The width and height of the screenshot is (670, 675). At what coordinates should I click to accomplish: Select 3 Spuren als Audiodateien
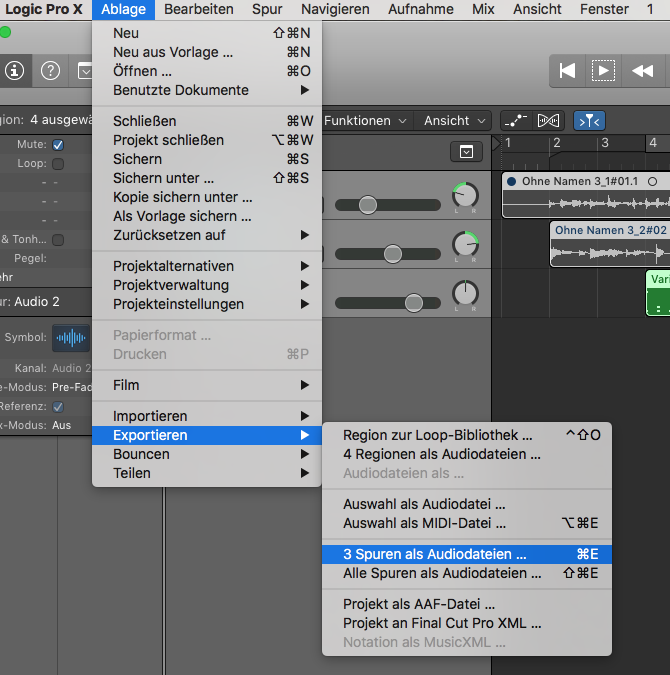click(x=467, y=554)
